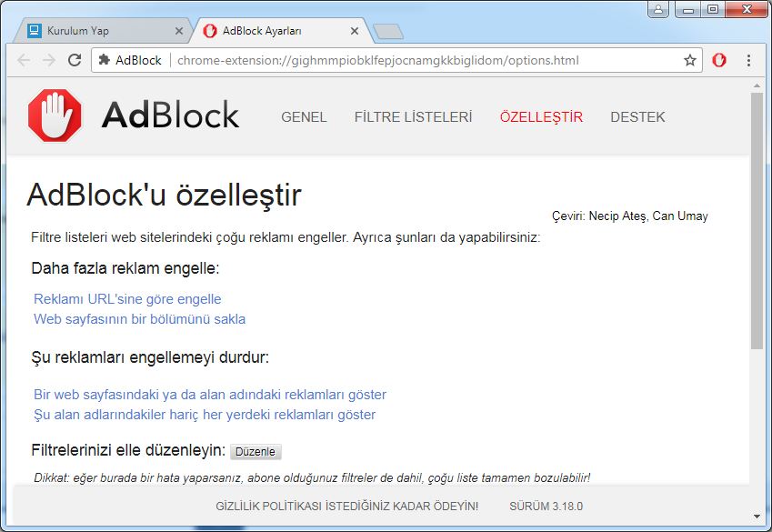The height and width of the screenshot is (532, 772).
Task: Click the scrollbar down arrow
Action: (757, 517)
